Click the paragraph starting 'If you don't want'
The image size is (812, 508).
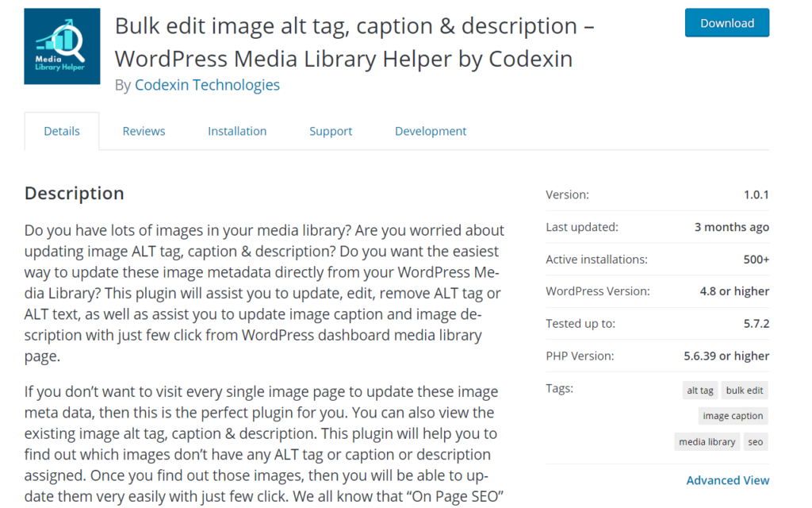coord(264,444)
